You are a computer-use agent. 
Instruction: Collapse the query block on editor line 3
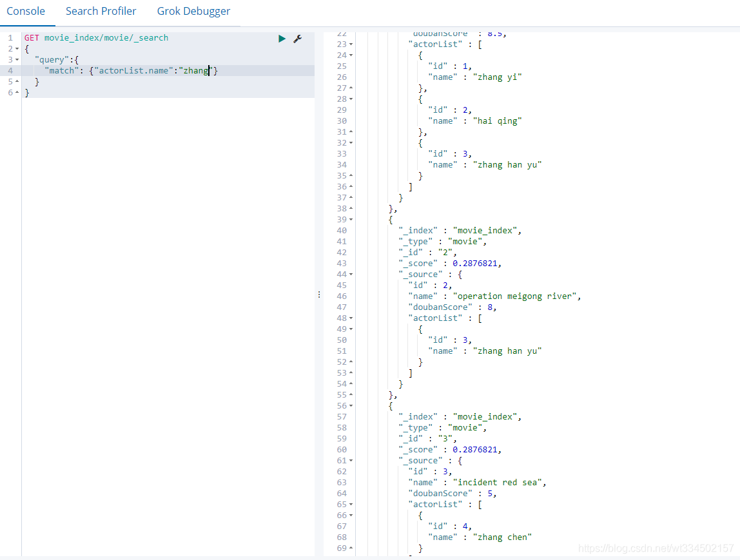tap(17, 59)
